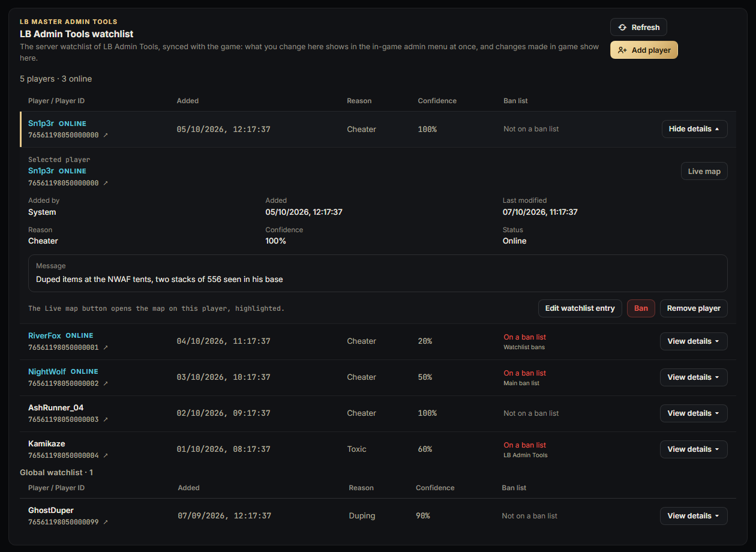Open AshRunner_04 external profile link icon
The height and width of the screenshot is (552, 756).
click(106, 419)
